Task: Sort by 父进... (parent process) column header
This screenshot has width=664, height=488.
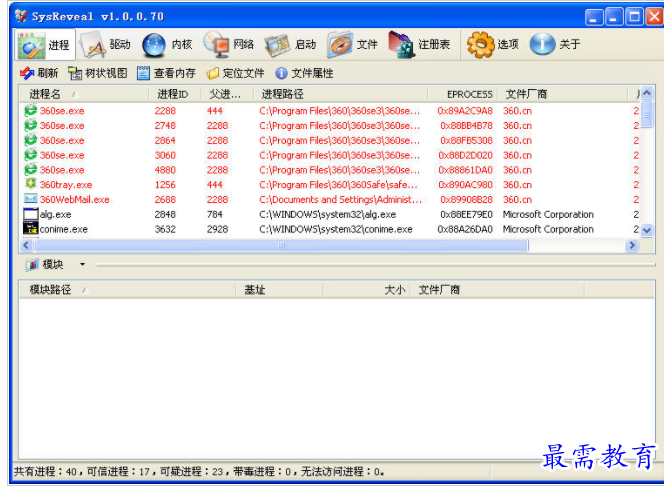Action: pos(227,94)
